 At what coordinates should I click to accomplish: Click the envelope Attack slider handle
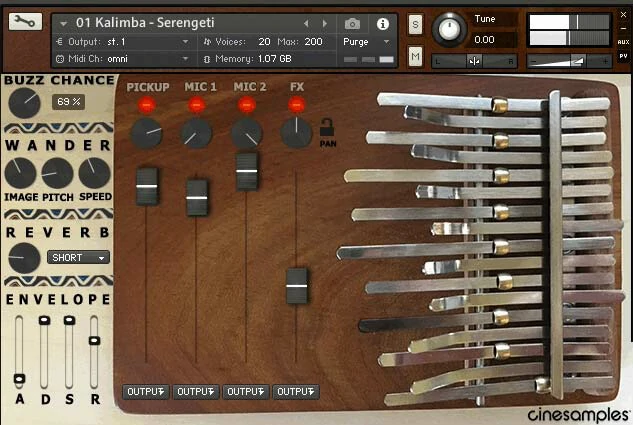19,379
